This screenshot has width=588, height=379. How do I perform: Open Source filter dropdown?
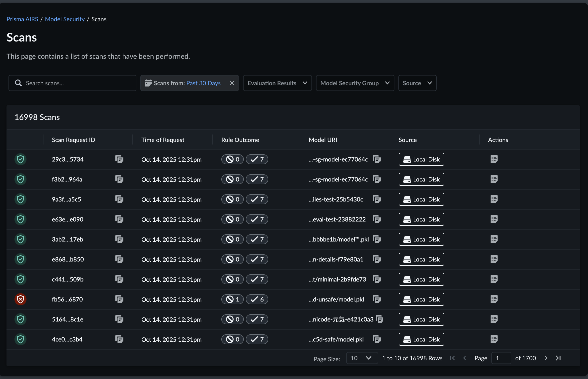(x=417, y=83)
